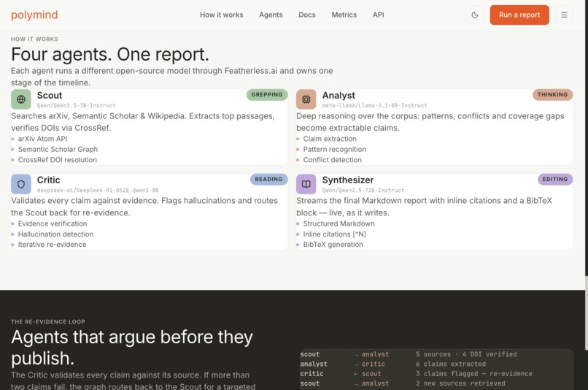
Task: Click the 2 new sources retrieved log line
Action: [x=460, y=383]
